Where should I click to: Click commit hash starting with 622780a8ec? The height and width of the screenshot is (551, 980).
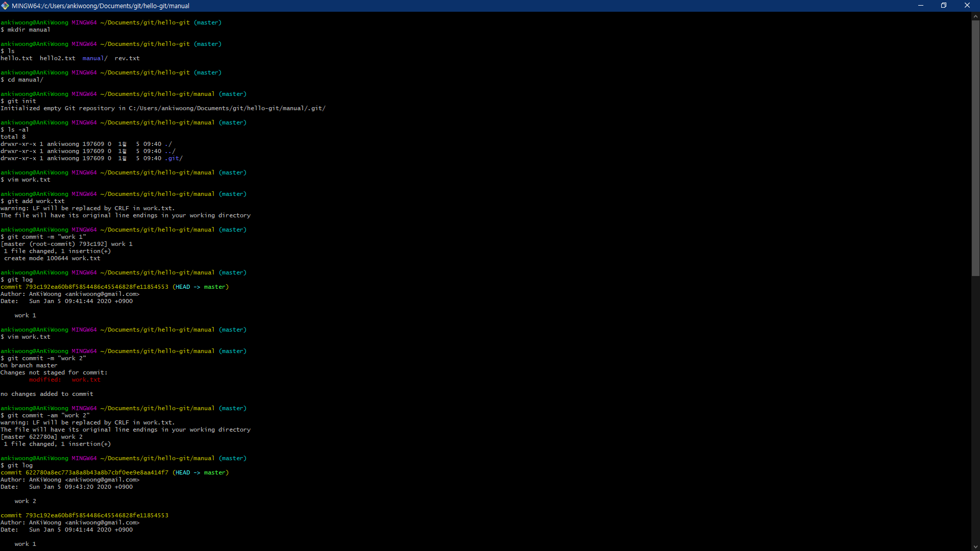pos(97,472)
